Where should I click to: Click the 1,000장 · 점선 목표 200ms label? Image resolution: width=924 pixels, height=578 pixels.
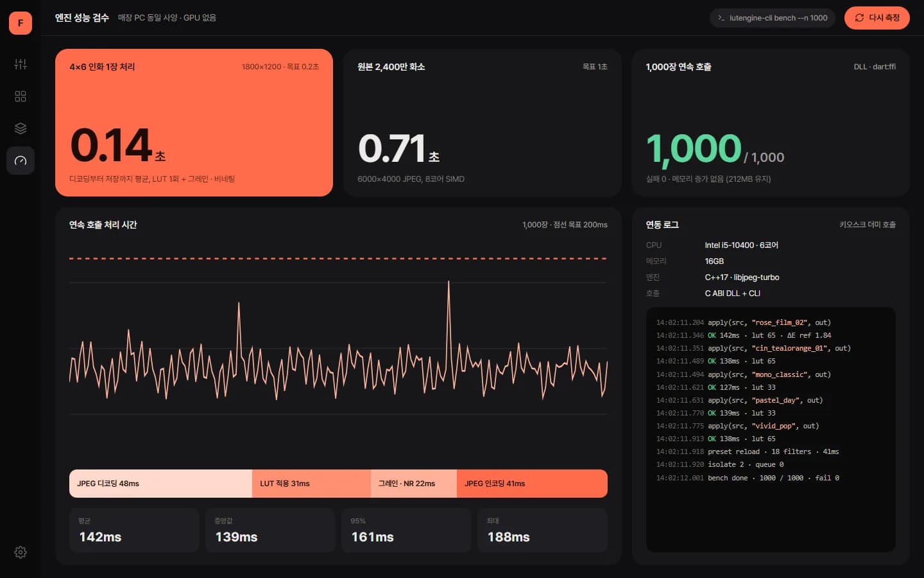coord(565,225)
